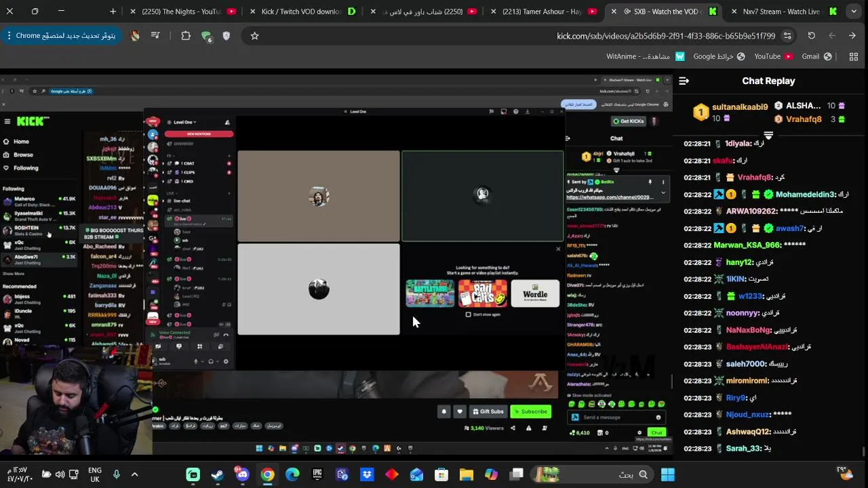Image resolution: width=868 pixels, height=488 pixels.
Task: Click the Windows Start button
Action: point(667,474)
